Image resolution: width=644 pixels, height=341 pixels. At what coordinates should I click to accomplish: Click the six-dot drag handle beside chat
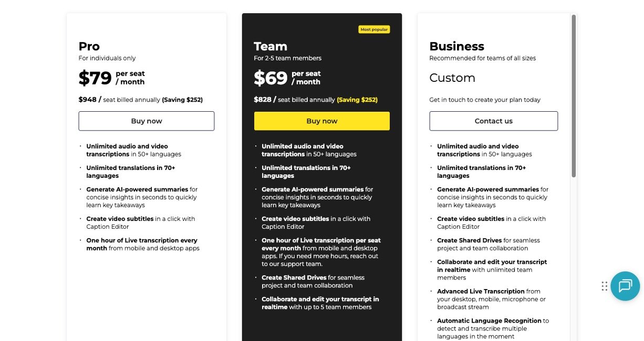coord(605,286)
